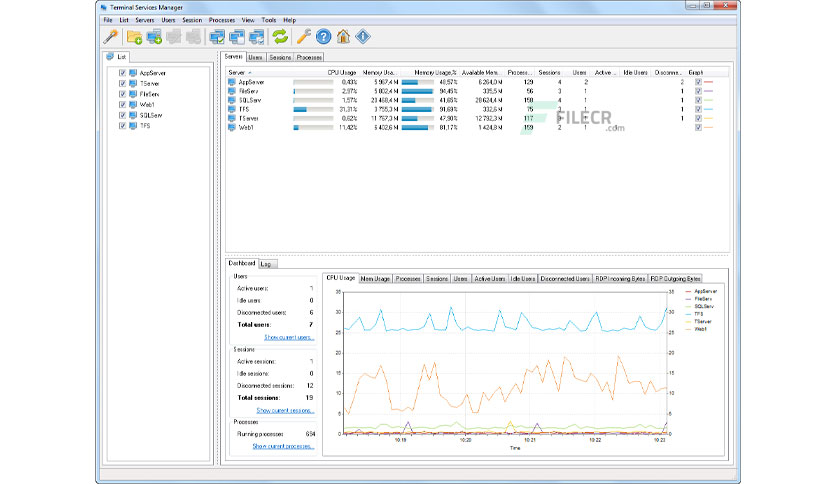Screen dimensions: 836x484
Task: Click the Show current users link
Action: [289, 337]
